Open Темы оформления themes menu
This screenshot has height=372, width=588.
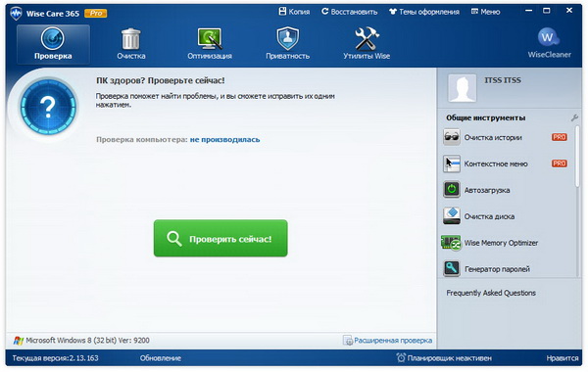pos(424,12)
